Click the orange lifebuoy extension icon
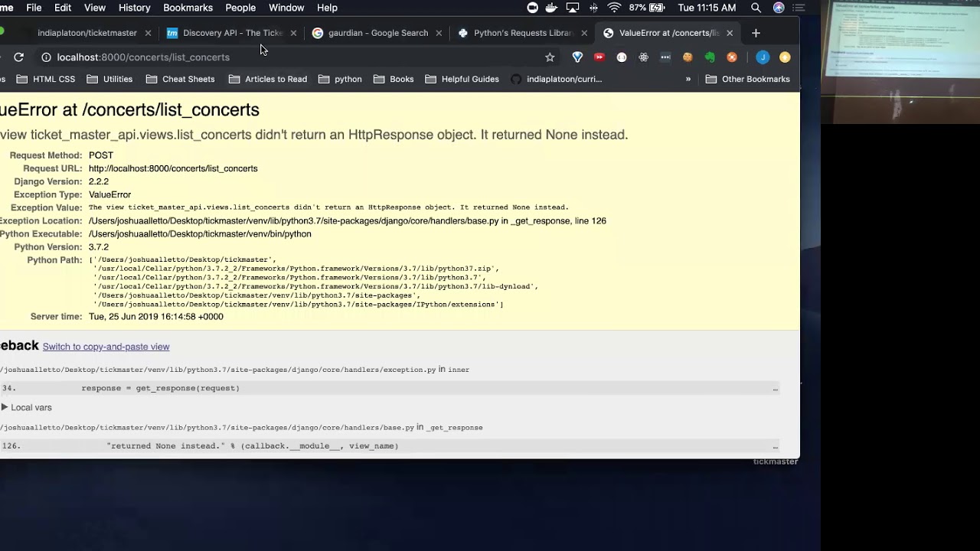The image size is (980, 551). point(732,57)
